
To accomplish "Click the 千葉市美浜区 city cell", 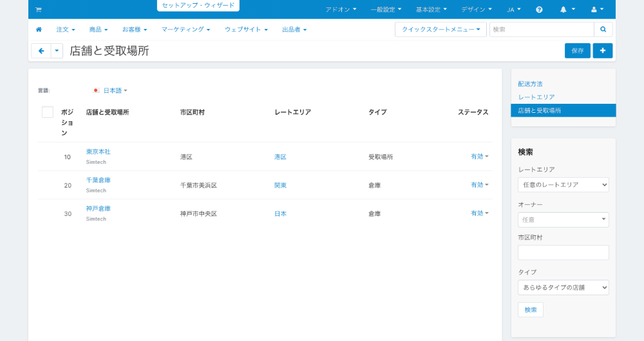I will (x=198, y=185).
